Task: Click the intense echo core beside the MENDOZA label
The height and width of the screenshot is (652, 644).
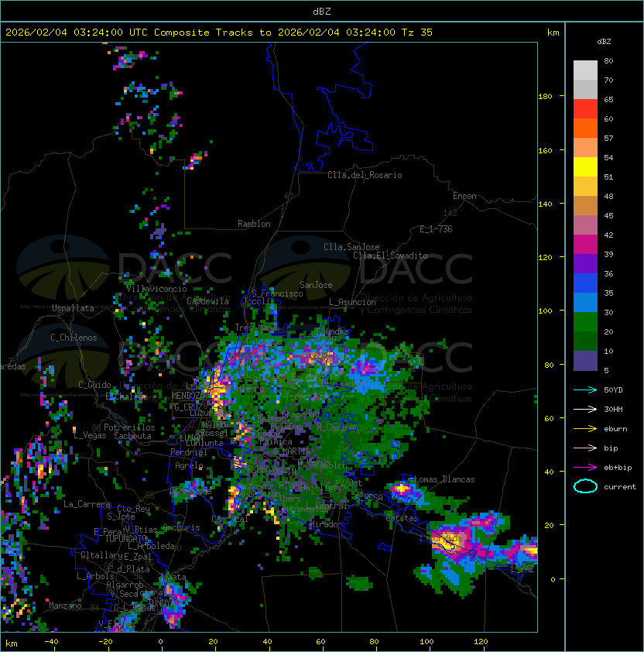Action: coord(217,393)
